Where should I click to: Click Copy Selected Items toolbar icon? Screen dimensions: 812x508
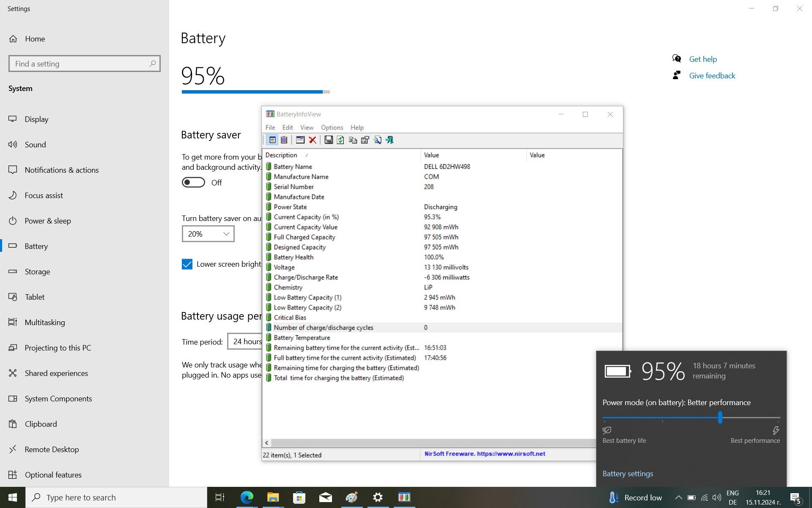pos(353,140)
